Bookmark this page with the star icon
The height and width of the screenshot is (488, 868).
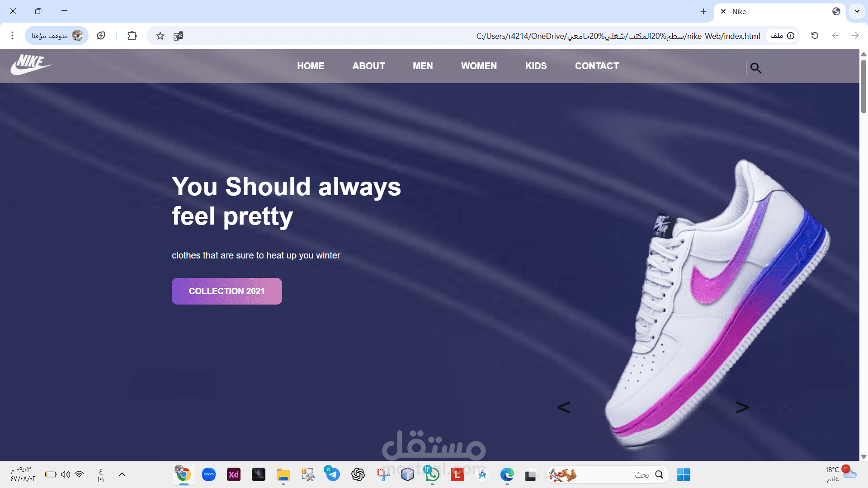(x=160, y=36)
